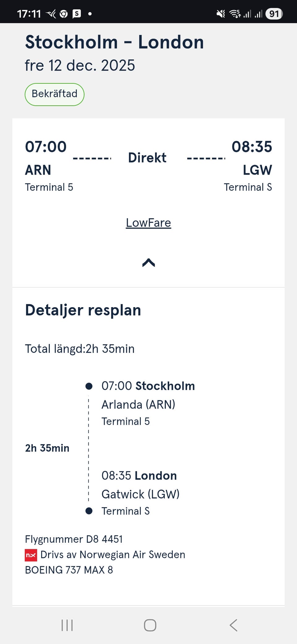Tap the Norwegian airline logo icon

pos(31,555)
